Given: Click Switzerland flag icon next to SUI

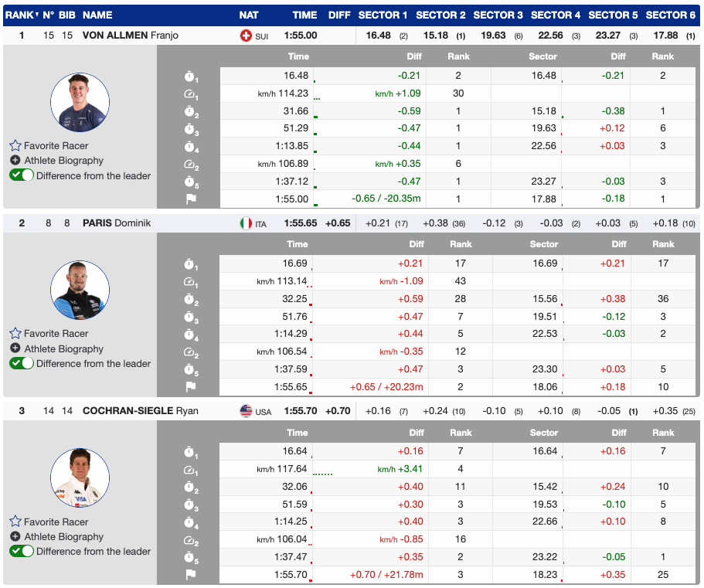Looking at the screenshot, I should tap(247, 36).
